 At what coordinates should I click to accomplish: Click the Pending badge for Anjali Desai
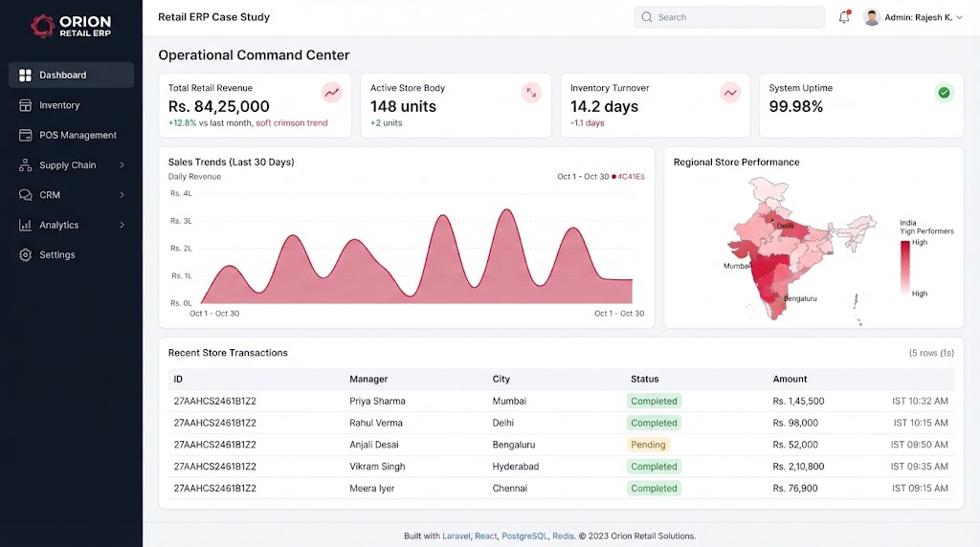(x=648, y=445)
